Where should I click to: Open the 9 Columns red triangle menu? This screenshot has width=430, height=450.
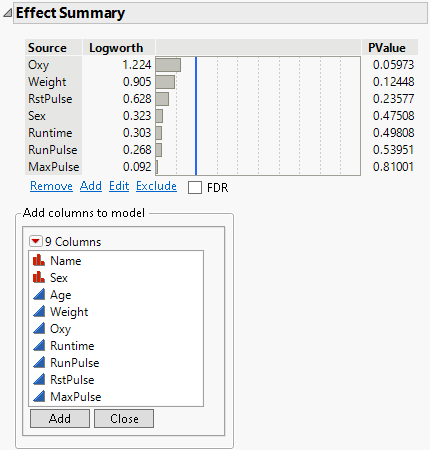[x=36, y=241]
